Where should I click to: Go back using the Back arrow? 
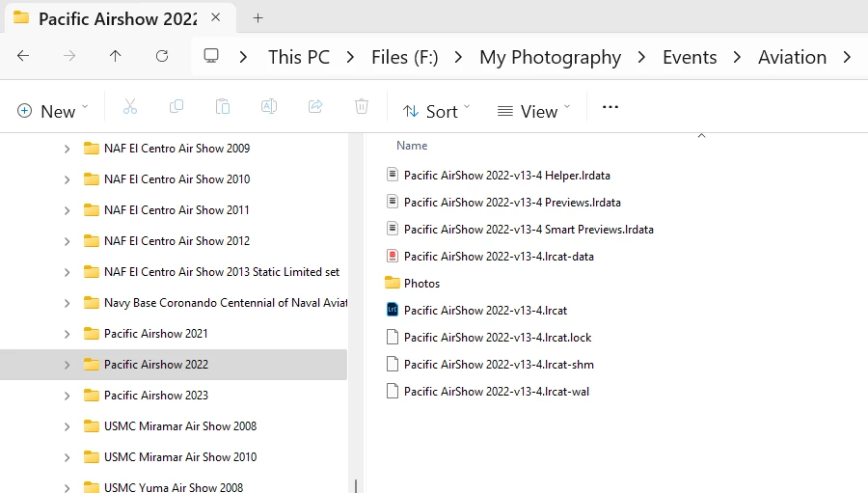[x=23, y=56]
